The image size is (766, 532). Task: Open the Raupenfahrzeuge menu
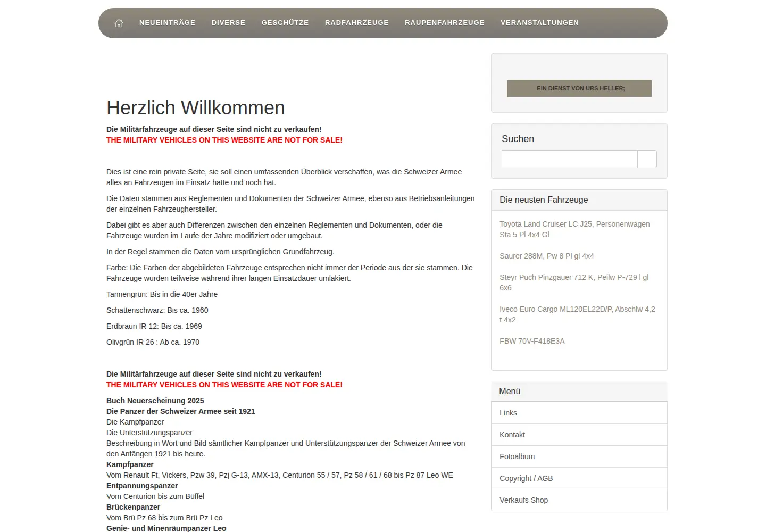click(x=445, y=23)
